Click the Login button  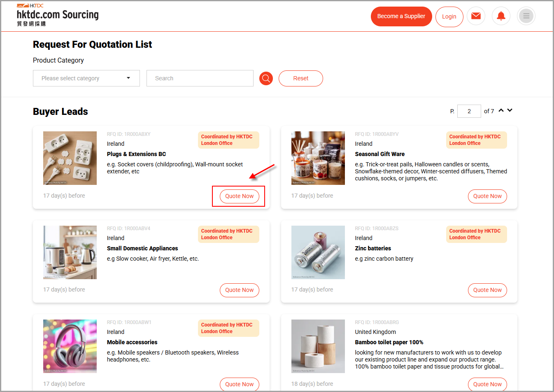(x=449, y=16)
